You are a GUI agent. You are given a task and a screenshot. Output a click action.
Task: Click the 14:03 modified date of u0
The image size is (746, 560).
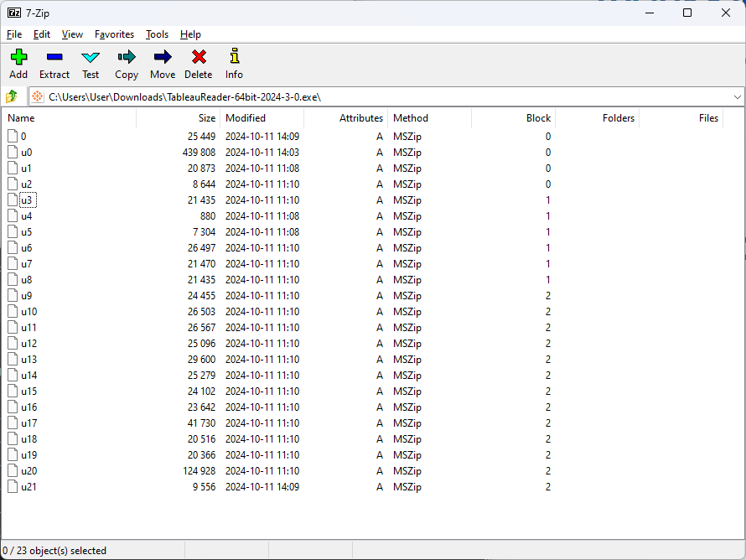[x=262, y=153]
